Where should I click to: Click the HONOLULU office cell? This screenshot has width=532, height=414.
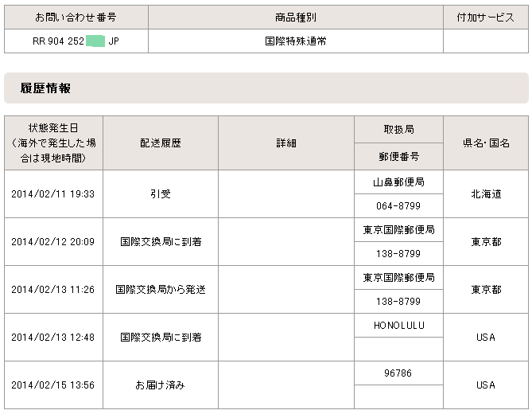(x=398, y=326)
